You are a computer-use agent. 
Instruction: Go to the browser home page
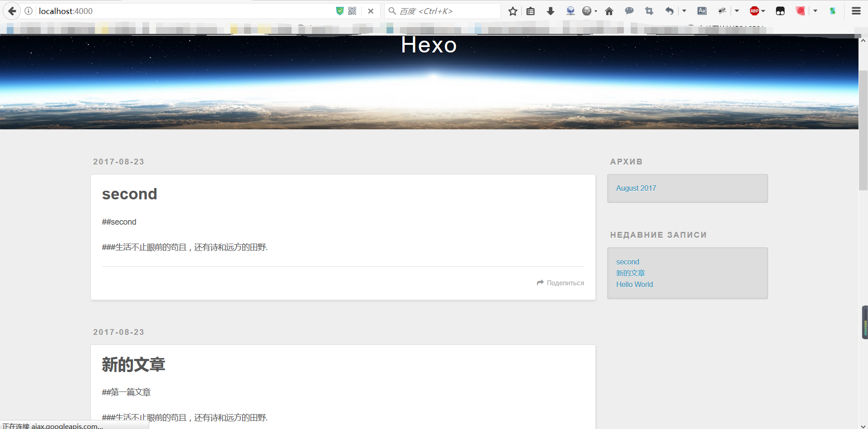pyautogui.click(x=609, y=11)
